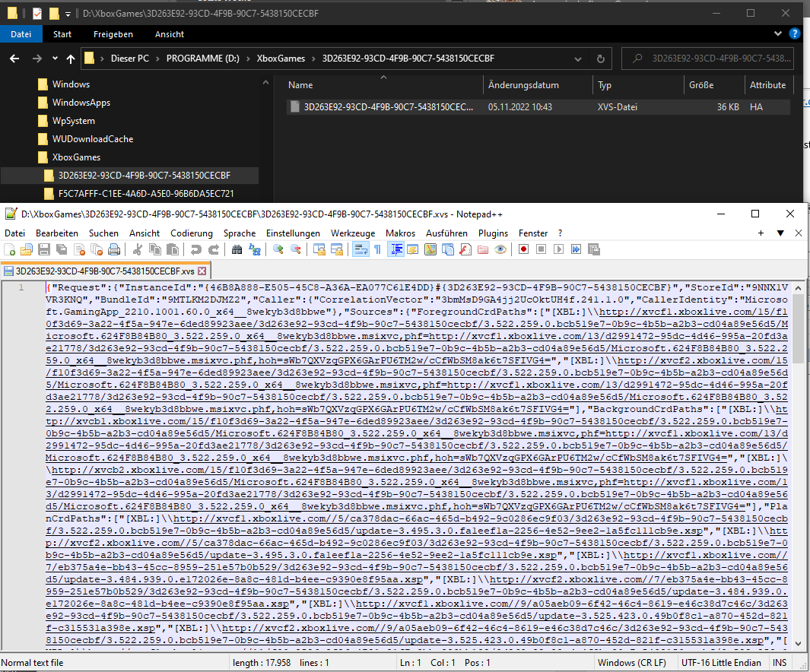This screenshot has height=672, width=810.
Task: Open the Codierung menu
Action: [192, 233]
